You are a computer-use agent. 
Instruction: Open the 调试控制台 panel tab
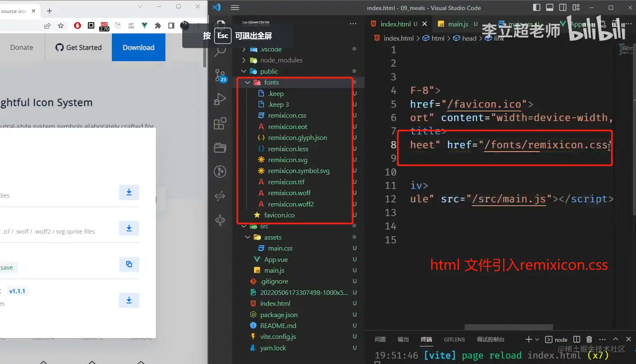coord(490,340)
